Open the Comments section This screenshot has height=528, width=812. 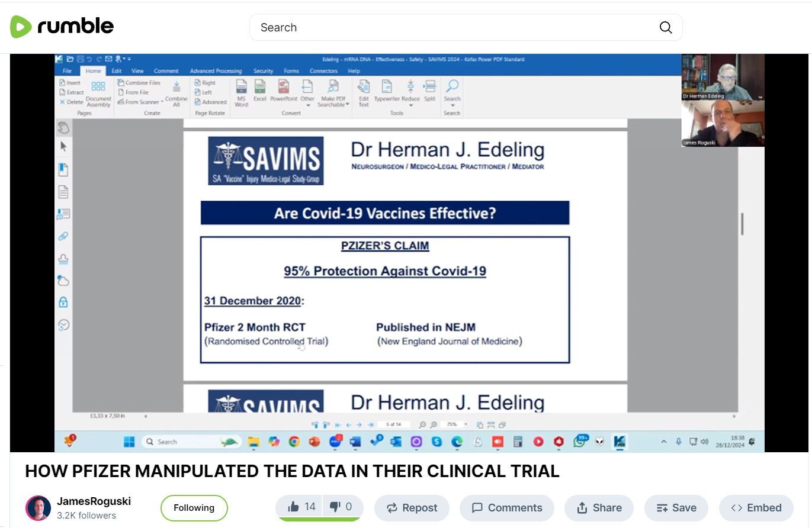click(x=507, y=508)
